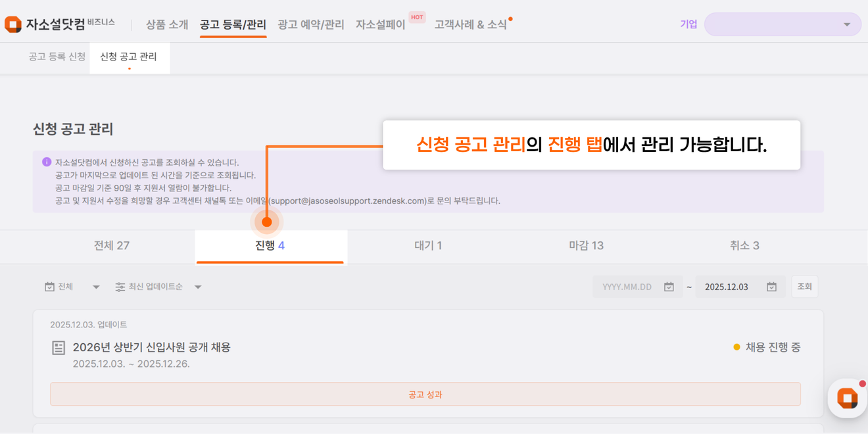Click the purple info icon in notice

pyautogui.click(x=47, y=162)
